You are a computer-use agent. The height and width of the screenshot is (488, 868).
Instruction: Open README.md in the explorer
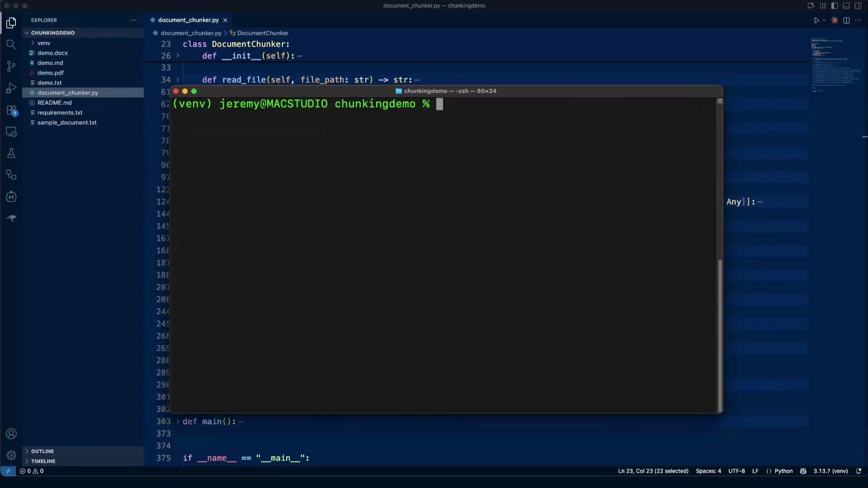point(83,103)
